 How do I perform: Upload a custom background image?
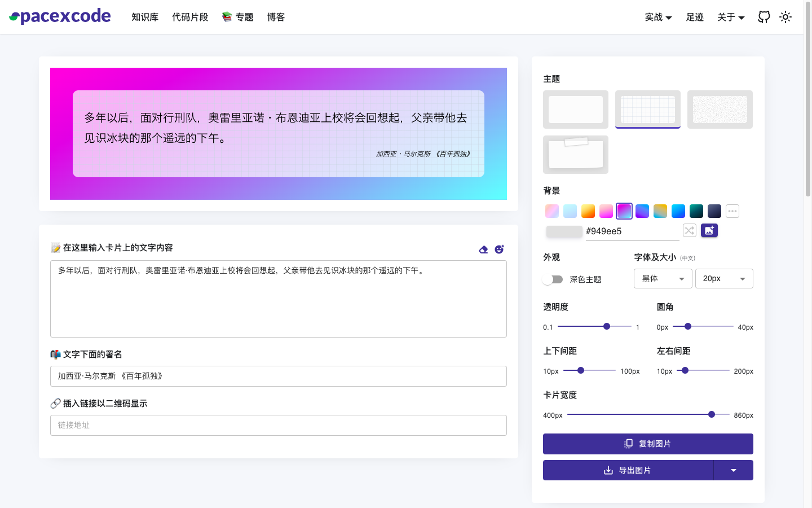(x=709, y=230)
